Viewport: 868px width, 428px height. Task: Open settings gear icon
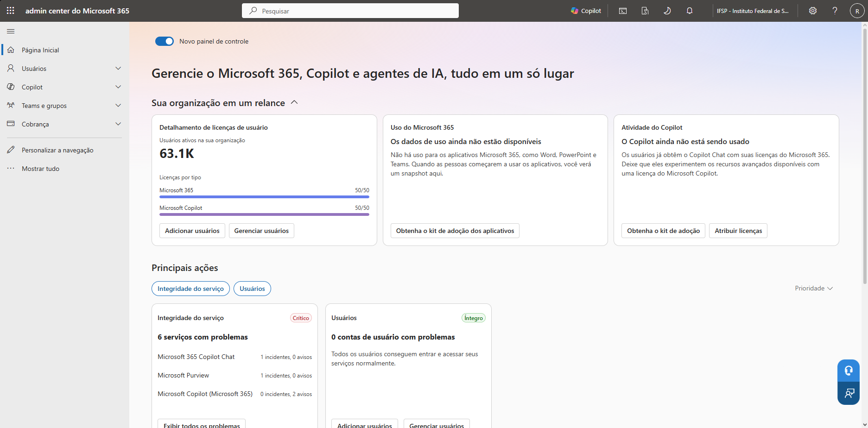tap(813, 11)
